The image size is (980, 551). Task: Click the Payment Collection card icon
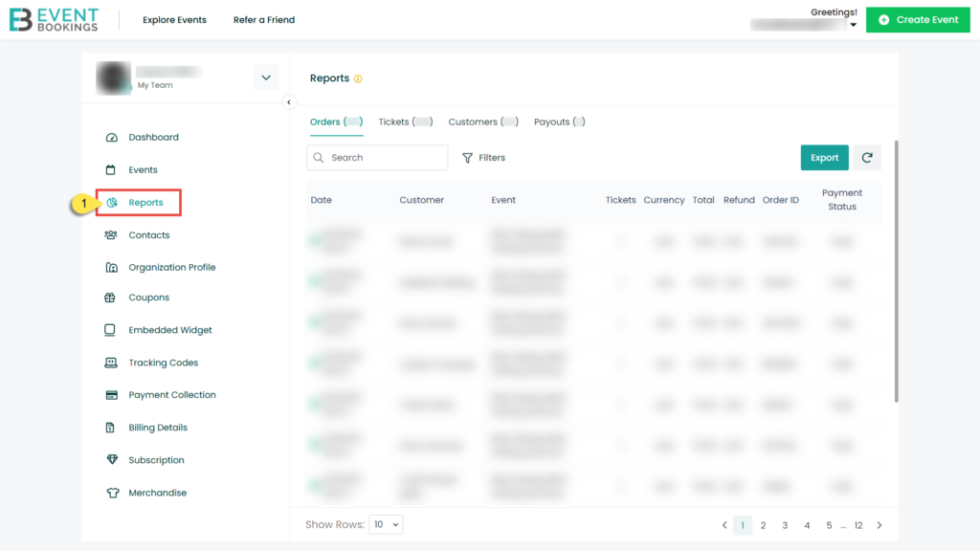point(111,395)
